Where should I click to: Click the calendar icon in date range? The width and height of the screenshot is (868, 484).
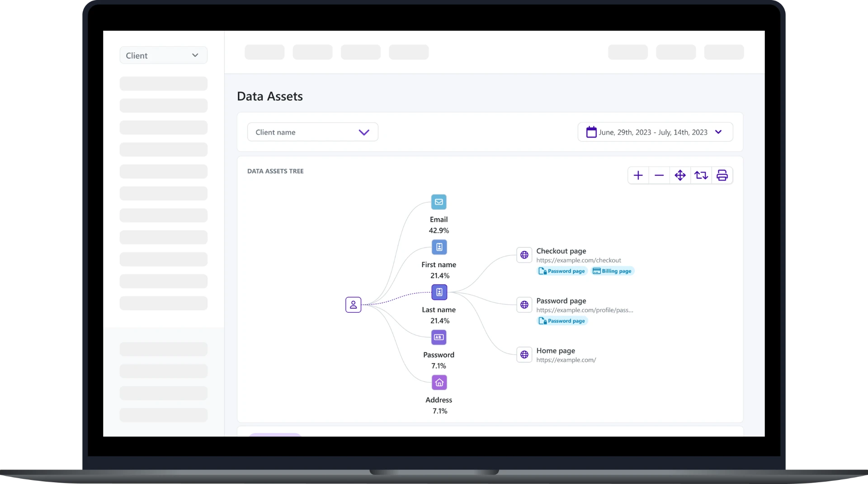(591, 132)
